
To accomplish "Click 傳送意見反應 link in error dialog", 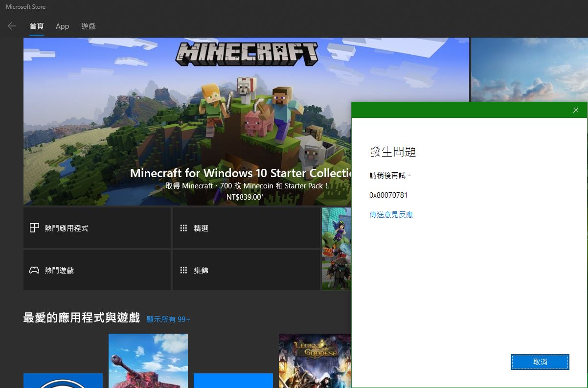I will click(391, 214).
